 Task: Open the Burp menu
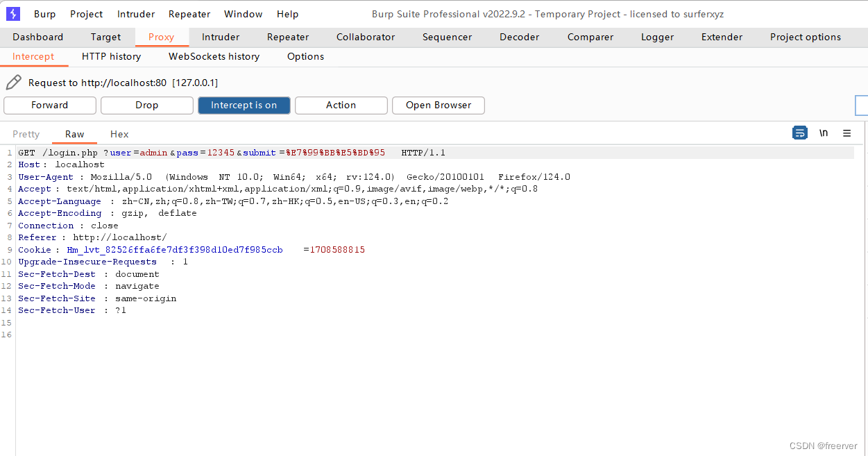coord(45,14)
